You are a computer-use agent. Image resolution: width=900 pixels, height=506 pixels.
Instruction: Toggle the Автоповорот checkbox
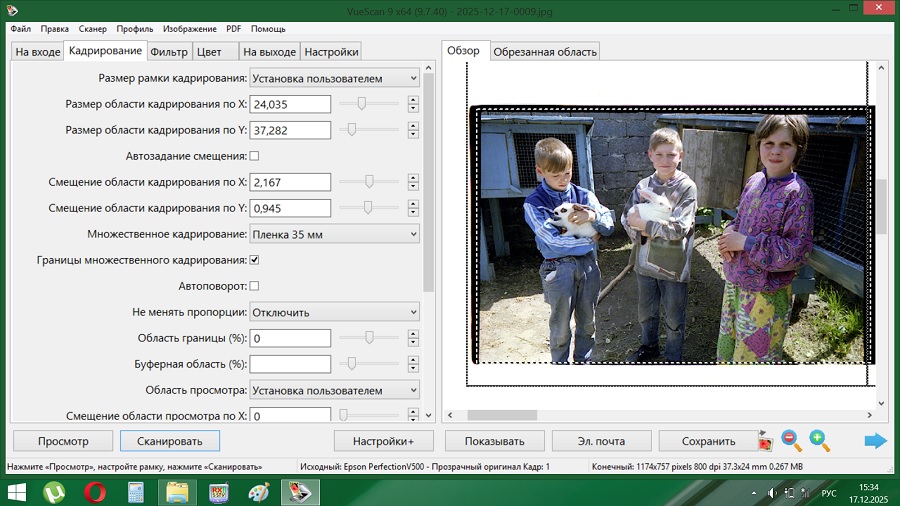click(254, 286)
